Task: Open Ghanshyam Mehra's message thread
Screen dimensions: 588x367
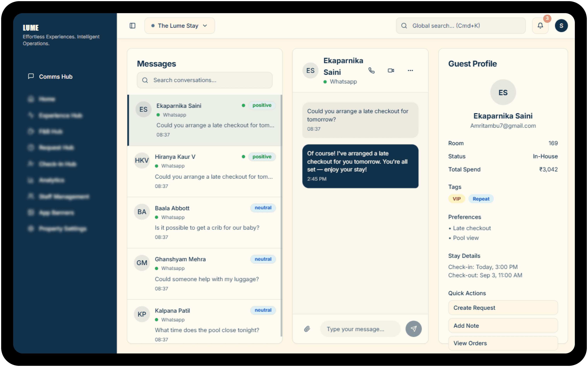Action: [205, 274]
